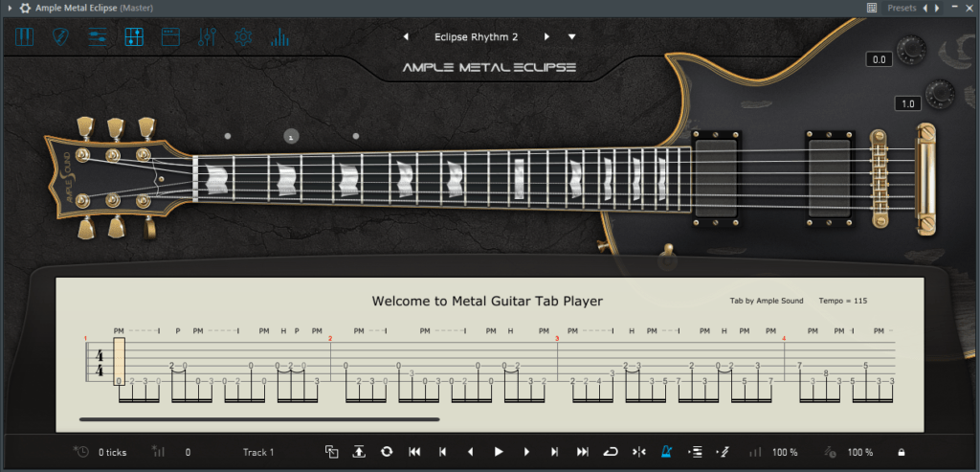The width and height of the screenshot is (980, 472).
Task: Open the FX mixer faders icon
Action: coord(207,37)
